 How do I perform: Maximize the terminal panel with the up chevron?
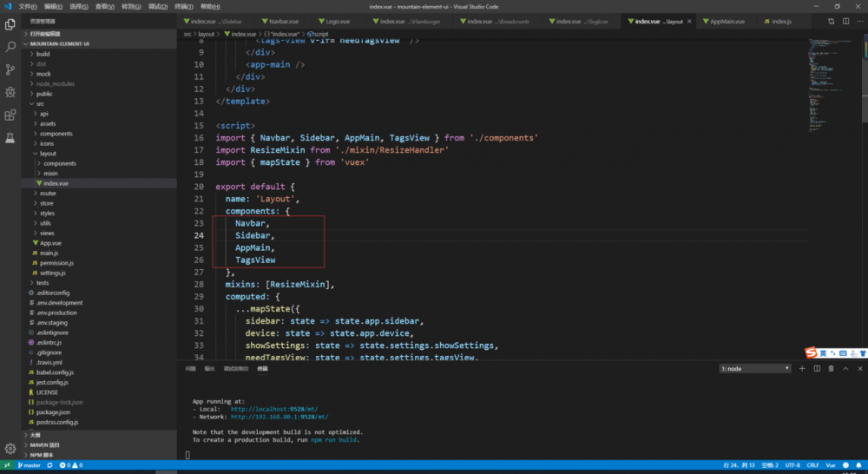pyautogui.click(x=845, y=368)
